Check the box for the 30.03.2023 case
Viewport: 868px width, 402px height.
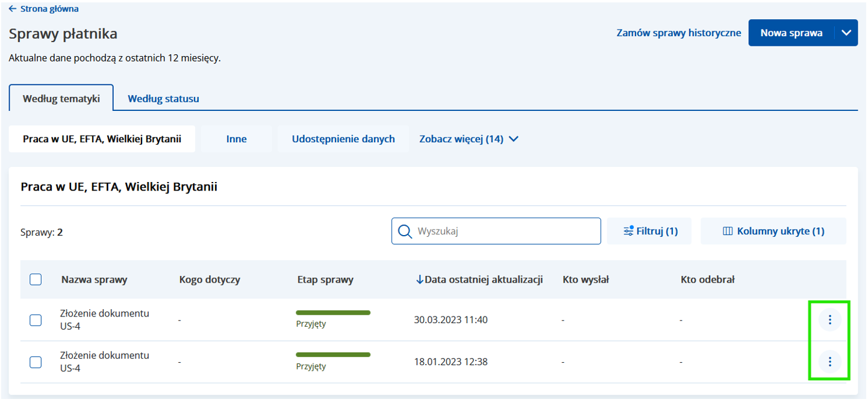tap(36, 320)
